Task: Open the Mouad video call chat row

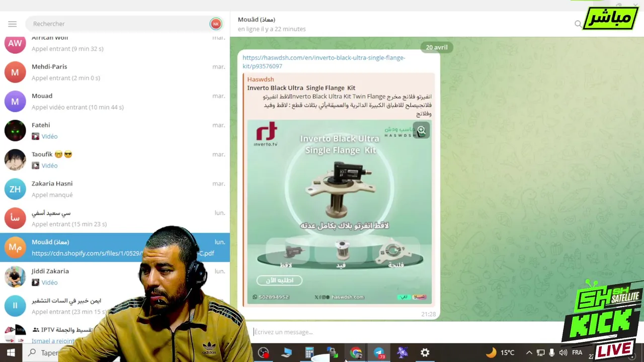Action: (115, 101)
